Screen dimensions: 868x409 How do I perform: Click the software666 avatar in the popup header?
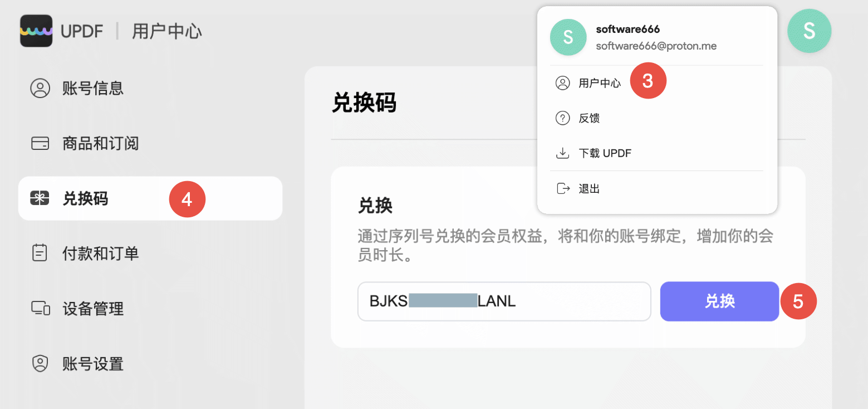click(568, 37)
